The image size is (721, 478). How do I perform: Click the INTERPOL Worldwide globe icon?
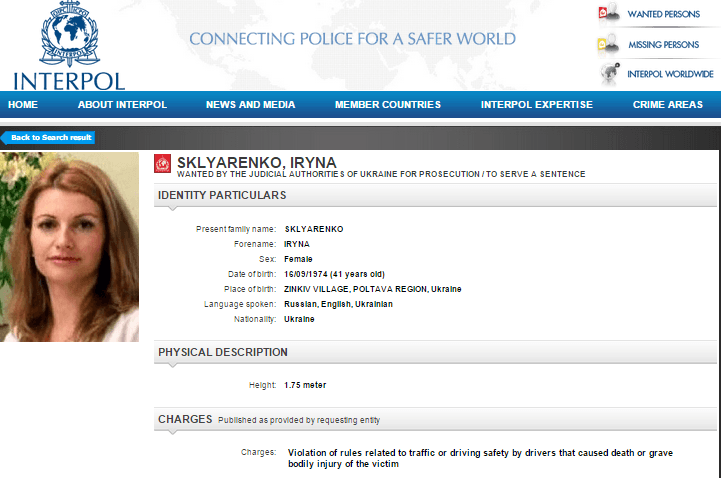[x=608, y=74]
